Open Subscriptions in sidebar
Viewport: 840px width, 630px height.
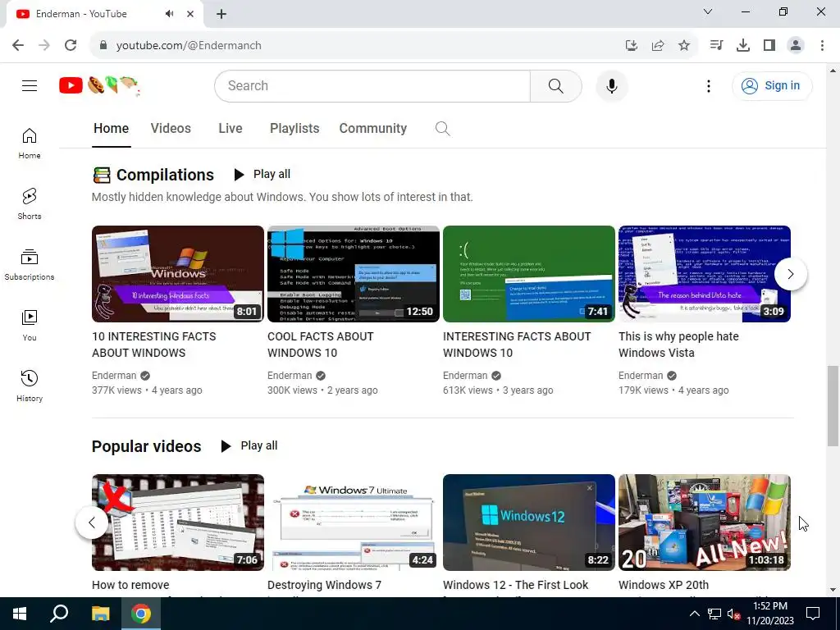click(x=30, y=265)
